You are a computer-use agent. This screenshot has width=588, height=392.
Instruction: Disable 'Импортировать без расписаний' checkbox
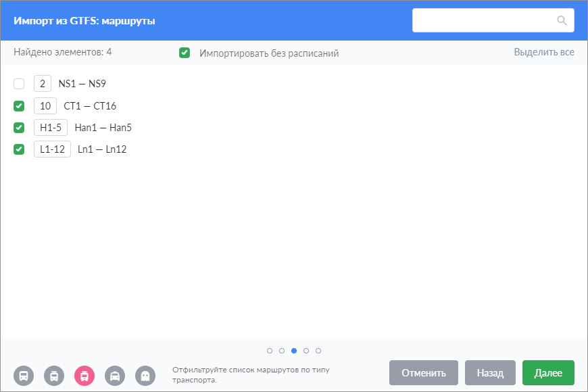tap(185, 53)
